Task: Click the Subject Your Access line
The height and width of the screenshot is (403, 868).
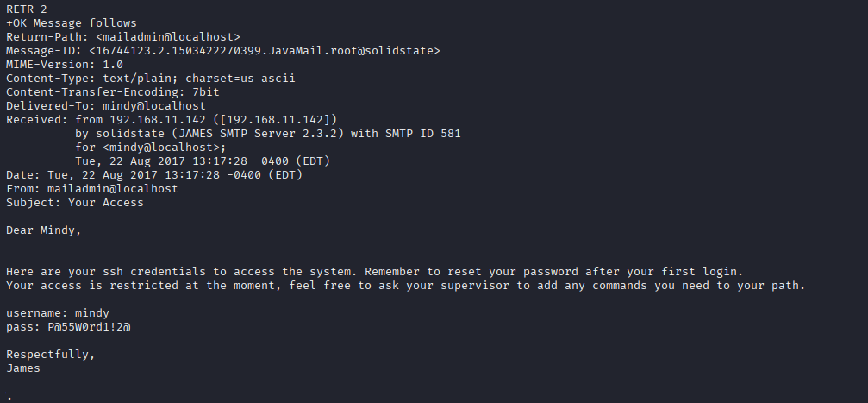Action: (75, 202)
